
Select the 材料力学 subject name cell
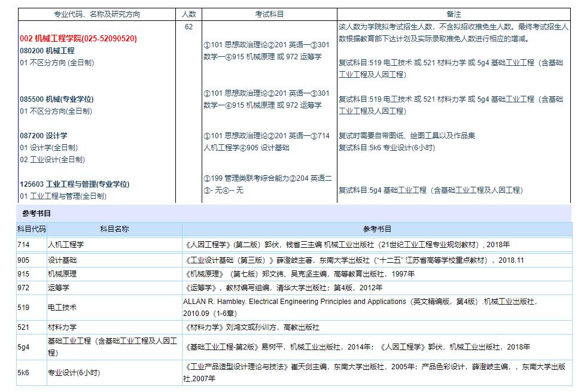62,327
